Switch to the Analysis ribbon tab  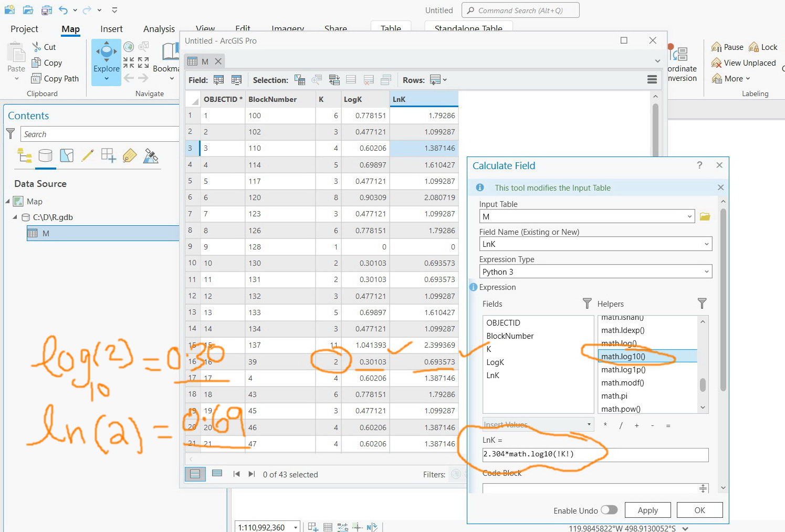pos(159,29)
